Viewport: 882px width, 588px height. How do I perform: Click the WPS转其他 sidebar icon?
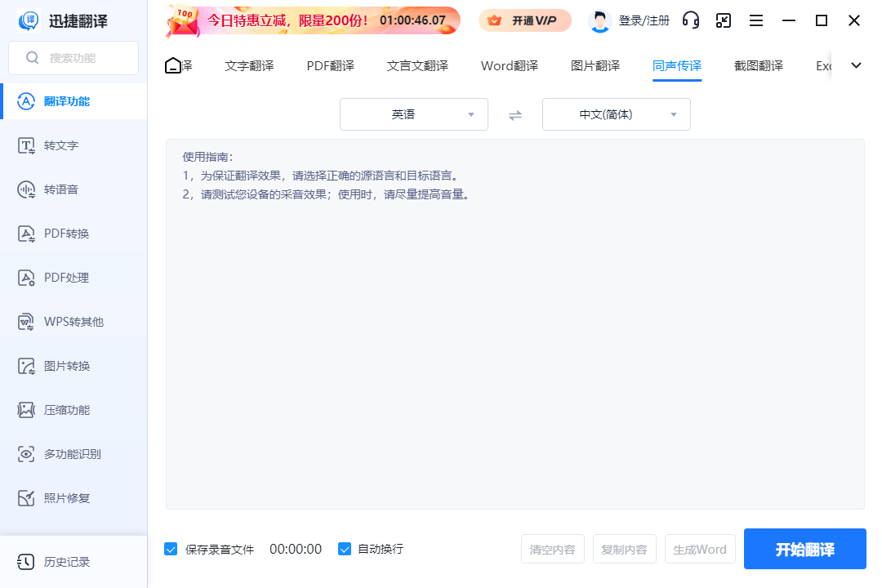pos(26,322)
